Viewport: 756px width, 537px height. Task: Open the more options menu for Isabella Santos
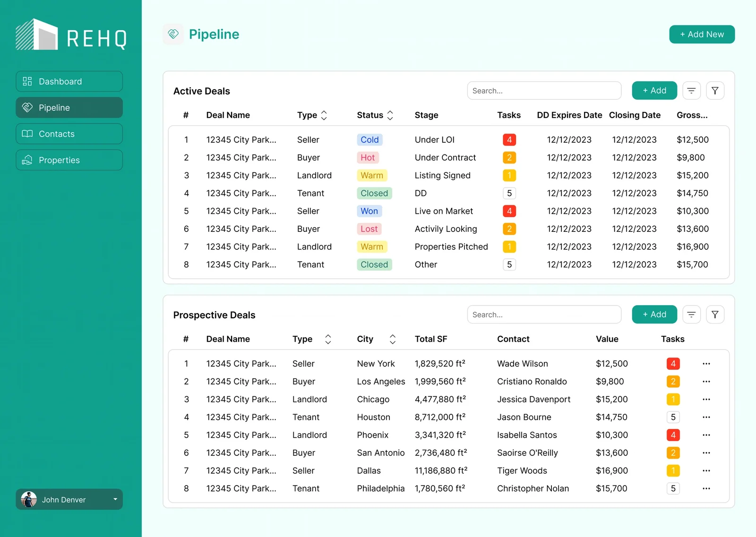point(706,435)
